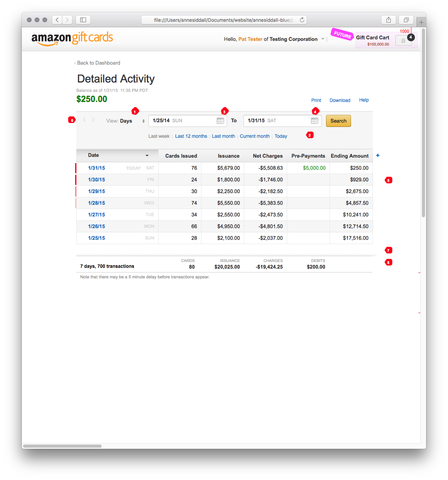
Task: Click the $100,000.00 cart amount
Action: (378, 44)
